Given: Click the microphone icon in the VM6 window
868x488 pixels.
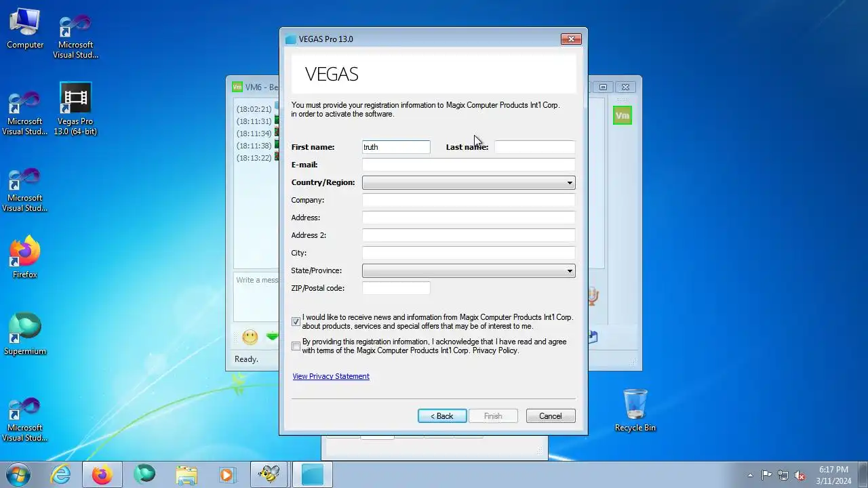Looking at the screenshot, I should [592, 296].
